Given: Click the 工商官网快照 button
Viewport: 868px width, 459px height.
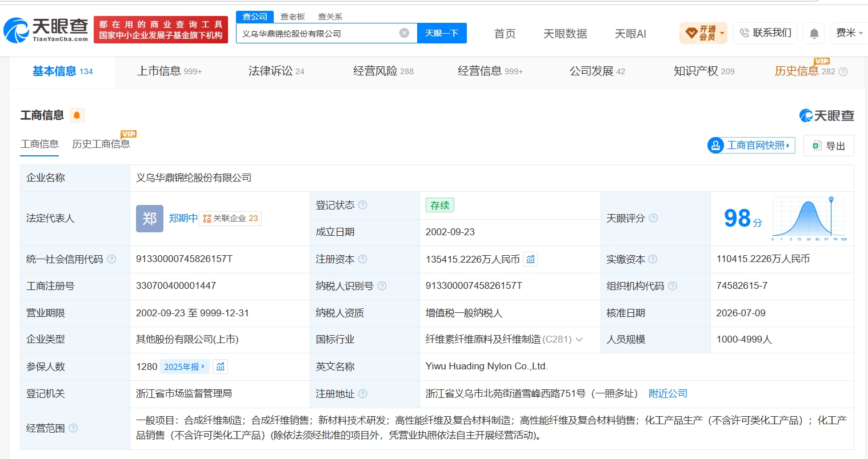Looking at the screenshot, I should [x=751, y=146].
